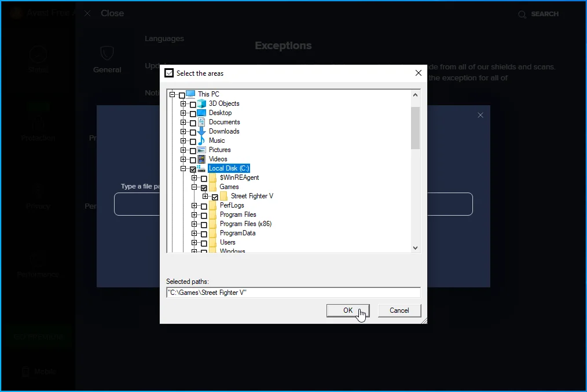The width and height of the screenshot is (587, 392).
Task: Click the SEARCH label in Avast
Action: (x=545, y=14)
